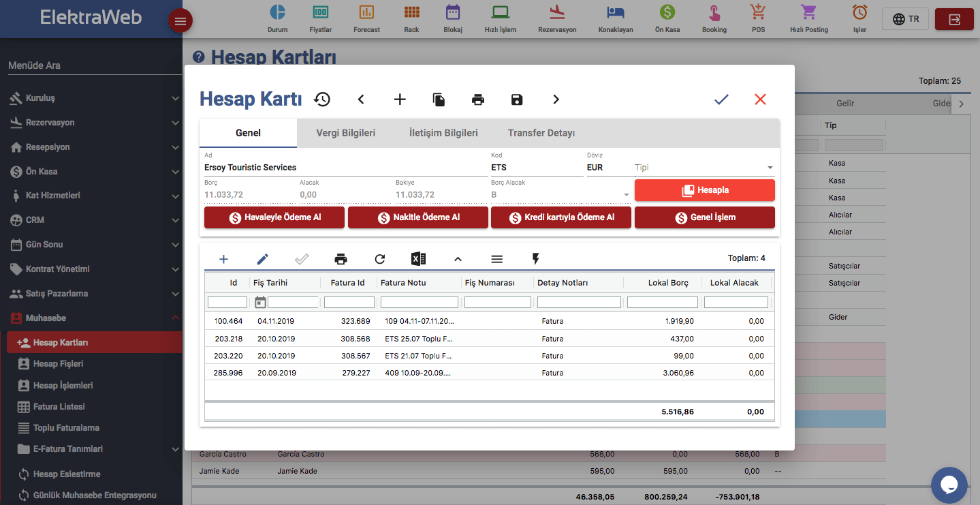
Task: Go to previous account card record
Action: [361, 100]
